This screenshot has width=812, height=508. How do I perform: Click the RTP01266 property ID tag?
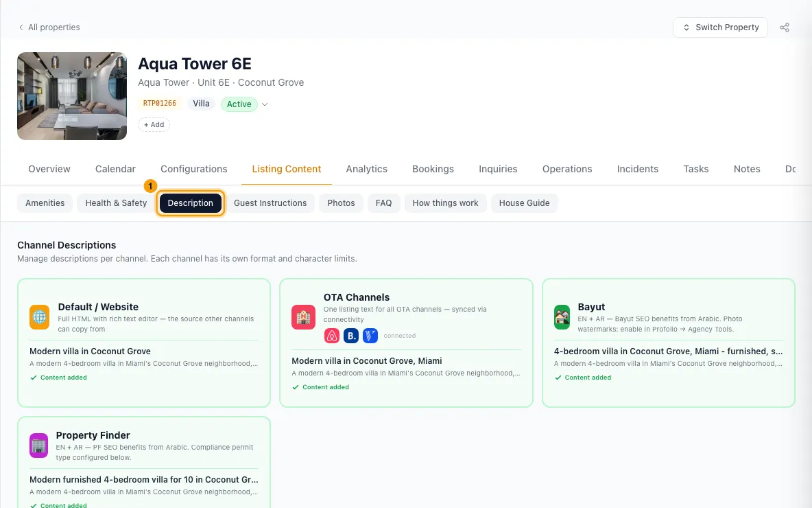[x=160, y=104]
